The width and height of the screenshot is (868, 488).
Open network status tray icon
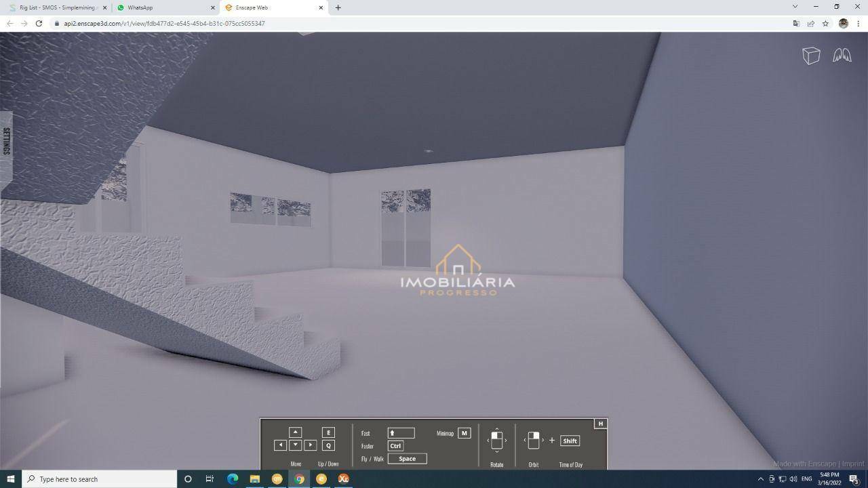click(782, 479)
